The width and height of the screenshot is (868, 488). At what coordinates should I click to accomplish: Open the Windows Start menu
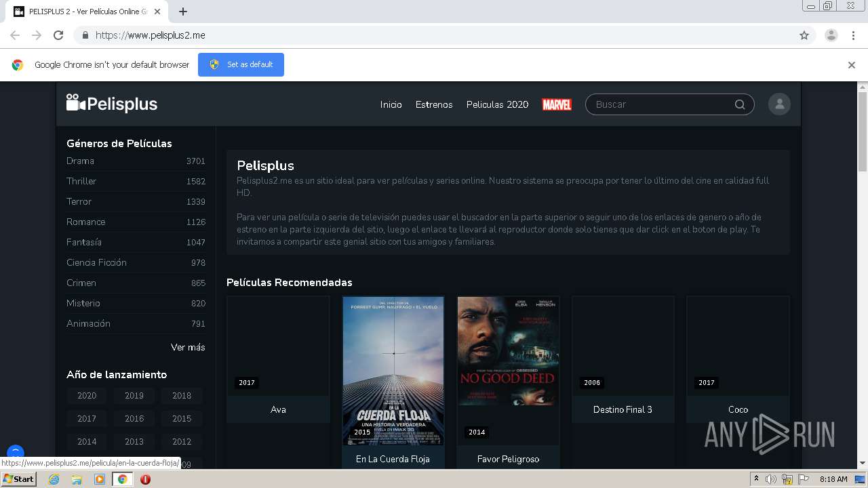click(x=19, y=479)
